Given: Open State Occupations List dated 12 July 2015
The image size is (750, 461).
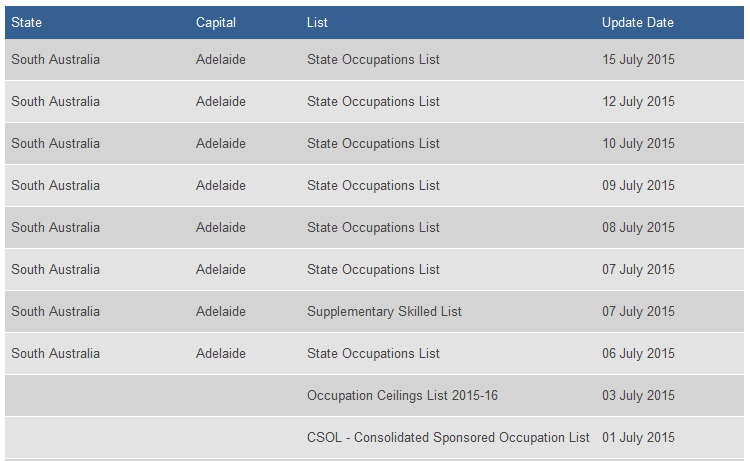Looking at the screenshot, I should 373,101.
